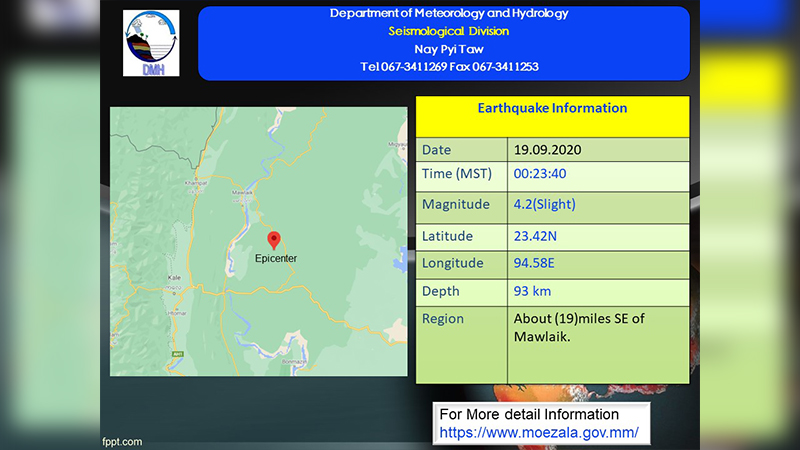Viewport: 800px width, 450px height.
Task: Click the fppt.com watermark
Action: coord(122,442)
